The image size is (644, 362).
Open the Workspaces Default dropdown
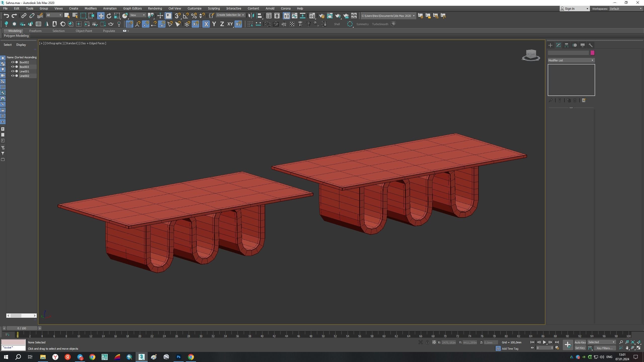(x=625, y=9)
